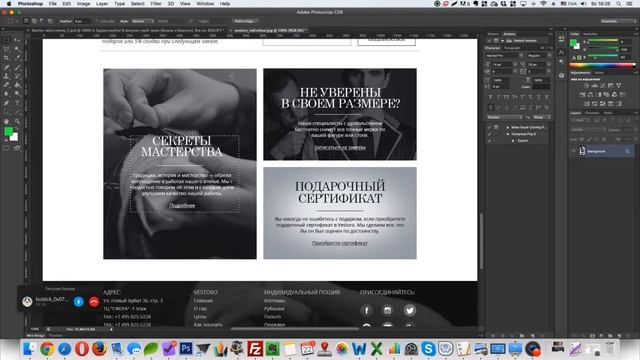The height and width of the screenshot is (360, 640).
Task: Select the Hand tool
Action: [7, 121]
